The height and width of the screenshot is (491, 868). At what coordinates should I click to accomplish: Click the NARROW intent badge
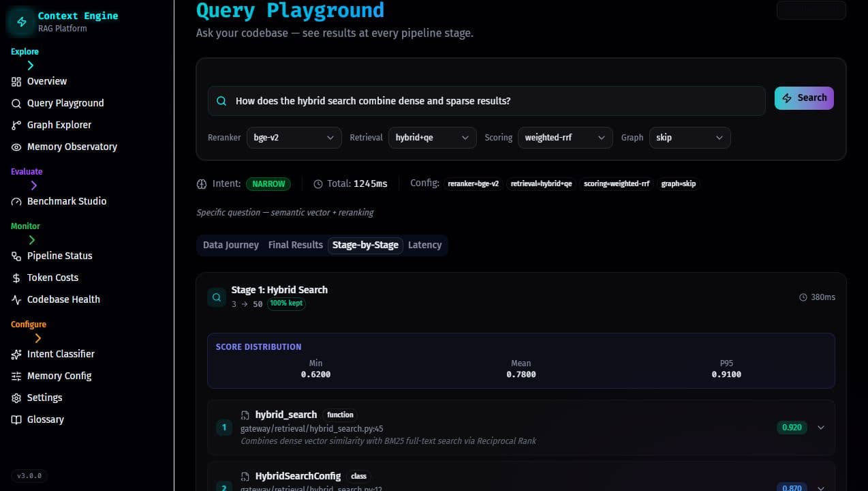(268, 184)
